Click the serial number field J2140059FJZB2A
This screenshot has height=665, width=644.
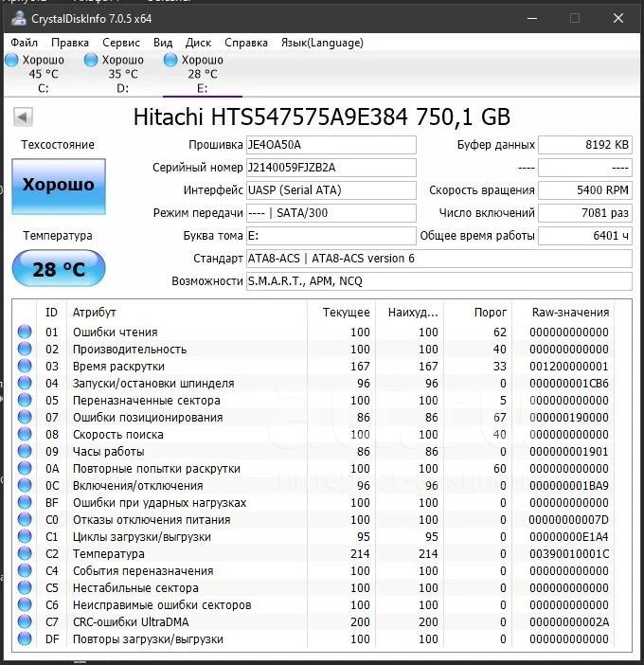(x=331, y=168)
